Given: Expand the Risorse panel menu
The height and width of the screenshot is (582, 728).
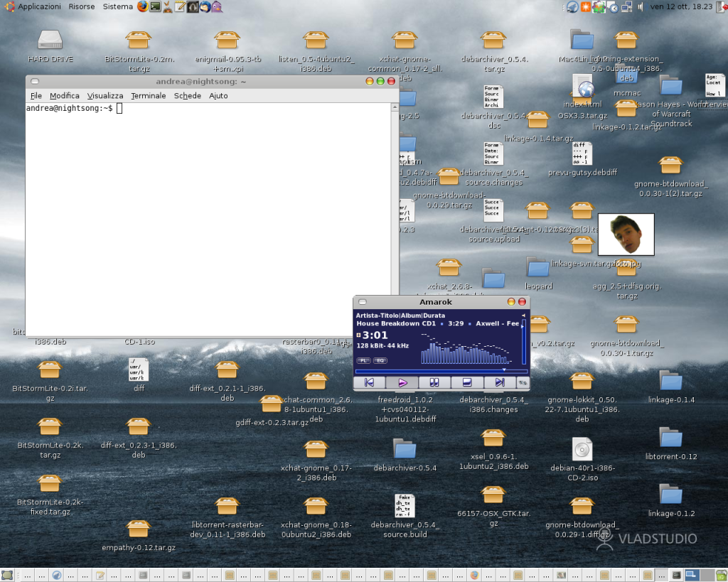Looking at the screenshot, I should pos(82,6).
